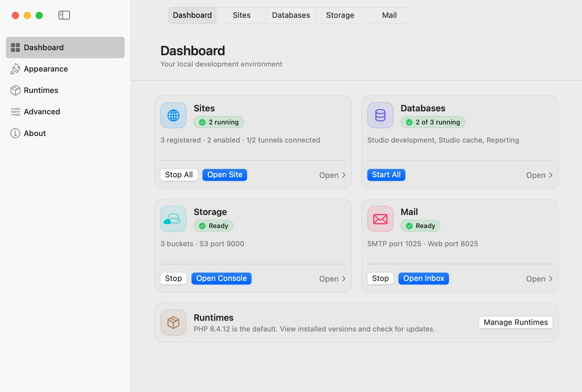Viewport: 582px width, 392px height.
Task: Click the Sites globe icon
Action: 173,115
